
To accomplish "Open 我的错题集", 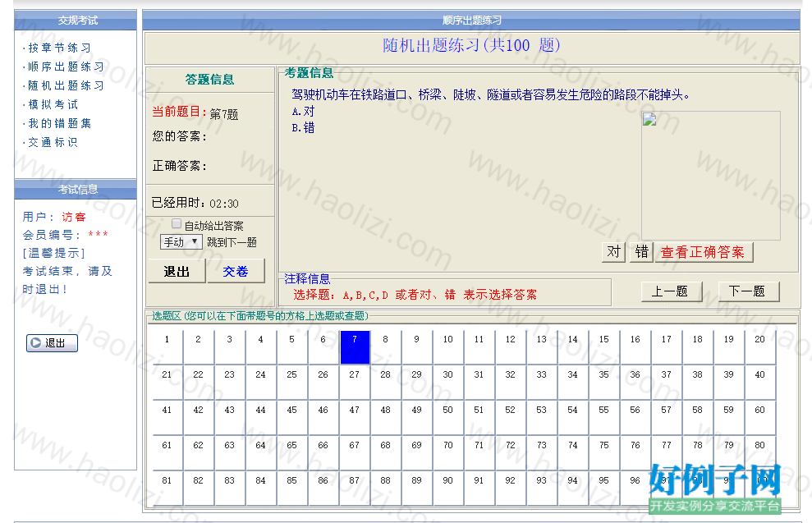I will (x=60, y=123).
